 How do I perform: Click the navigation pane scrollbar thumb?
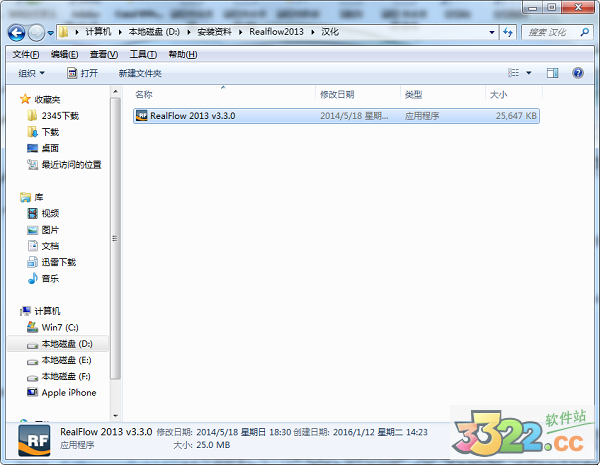pos(115,238)
